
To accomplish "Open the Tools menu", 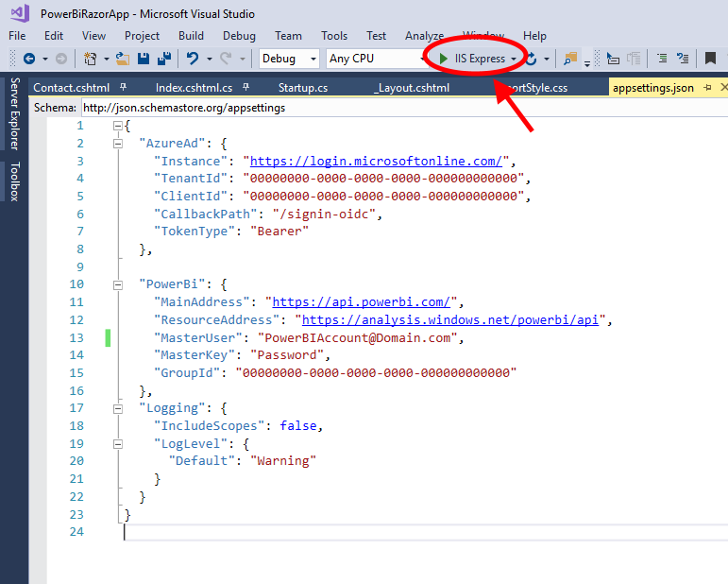I will [x=334, y=36].
